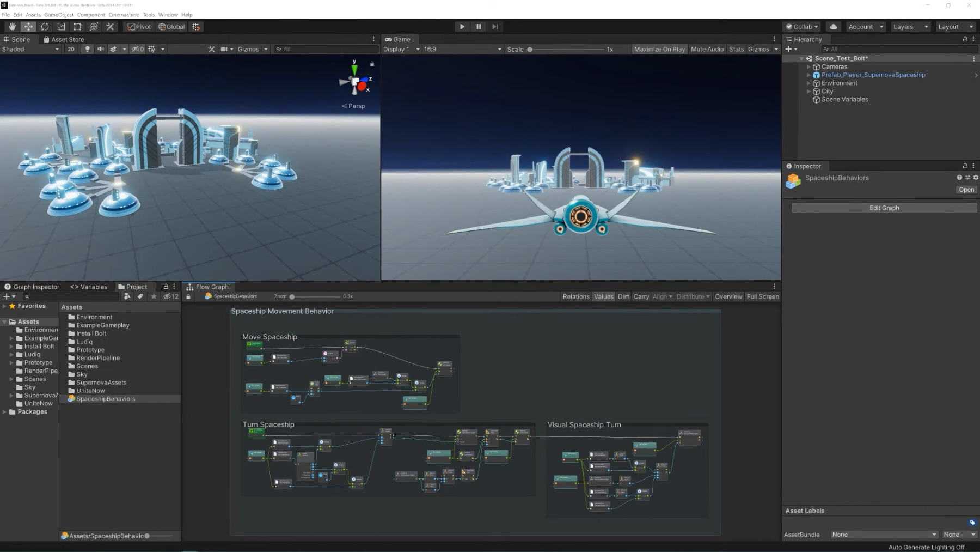The height and width of the screenshot is (552, 980).
Task: Click the Pause playback button
Action: coord(479,27)
